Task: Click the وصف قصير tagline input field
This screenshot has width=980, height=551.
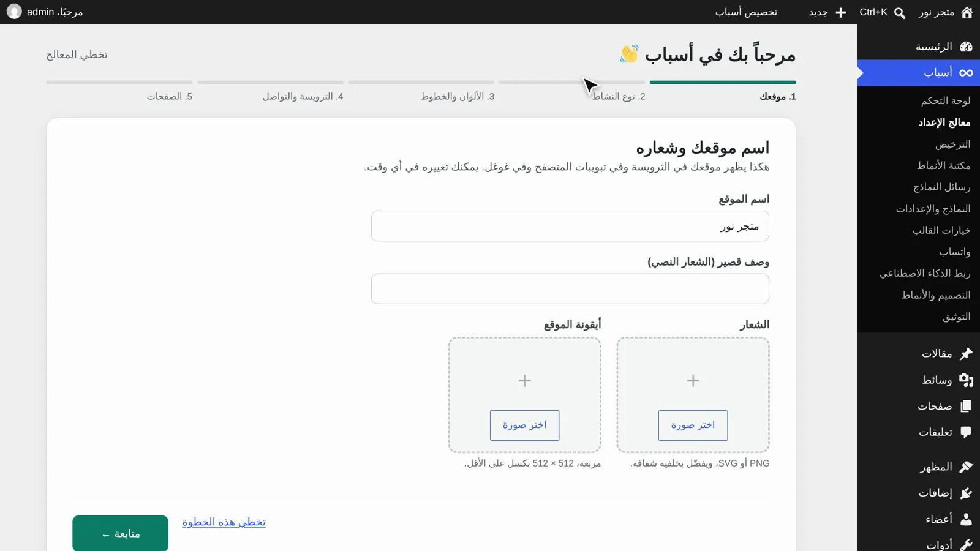Action: pos(570,289)
